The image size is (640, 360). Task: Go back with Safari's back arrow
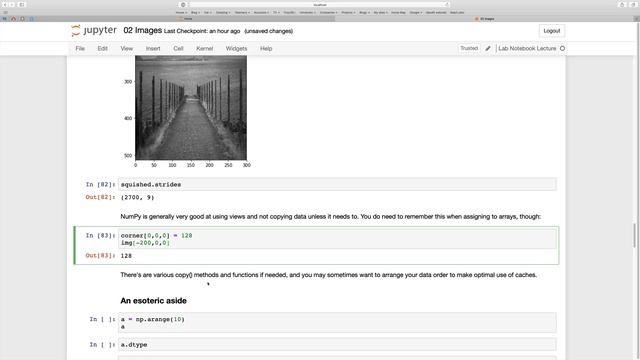point(5,4)
